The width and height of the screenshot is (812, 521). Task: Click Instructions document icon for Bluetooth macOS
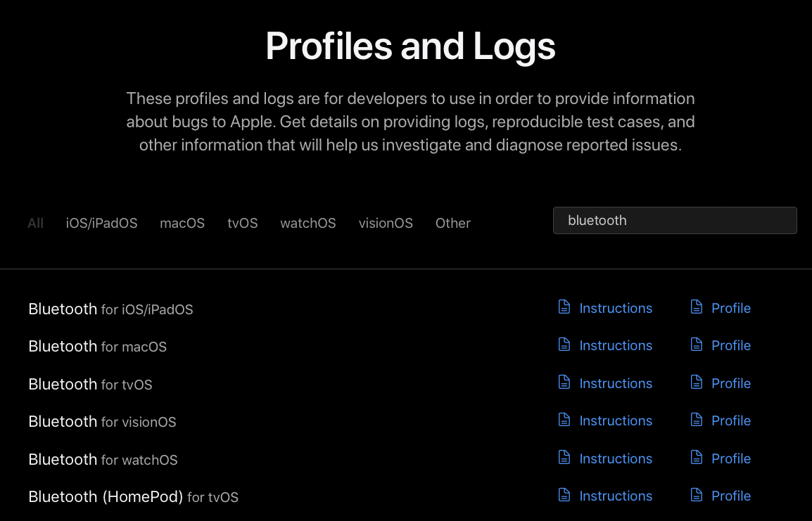pos(564,345)
